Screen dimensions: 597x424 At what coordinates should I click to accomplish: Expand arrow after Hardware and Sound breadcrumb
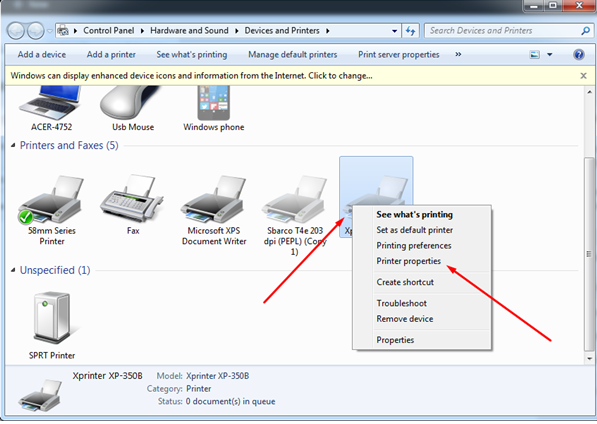click(x=236, y=31)
